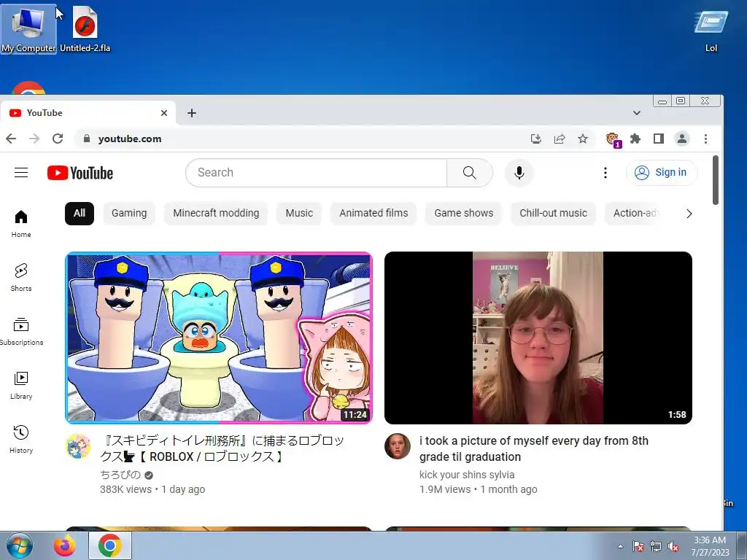The width and height of the screenshot is (747, 560).
Task: Bookmark this tab with star icon
Action: [x=583, y=139]
